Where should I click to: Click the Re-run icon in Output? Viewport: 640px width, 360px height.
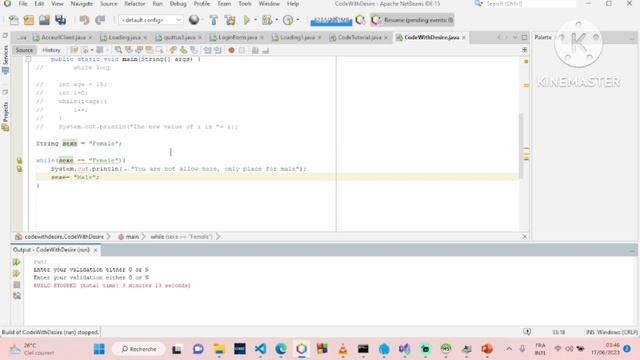tap(16, 262)
